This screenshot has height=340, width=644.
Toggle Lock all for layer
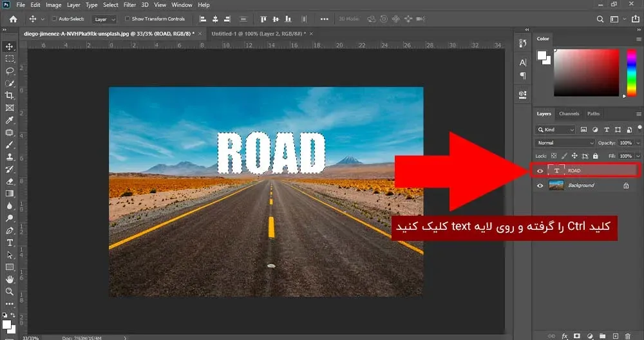596,156
